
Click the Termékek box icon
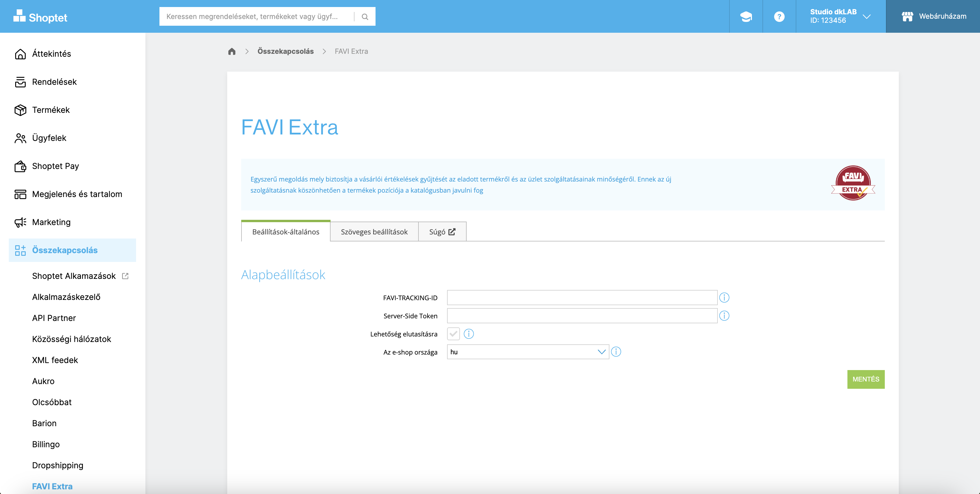pyautogui.click(x=20, y=110)
